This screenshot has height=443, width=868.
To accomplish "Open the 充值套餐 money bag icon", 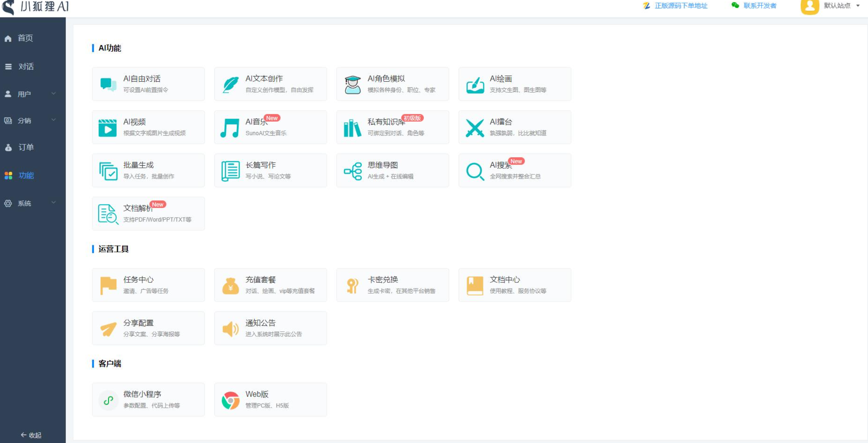I will pos(230,285).
